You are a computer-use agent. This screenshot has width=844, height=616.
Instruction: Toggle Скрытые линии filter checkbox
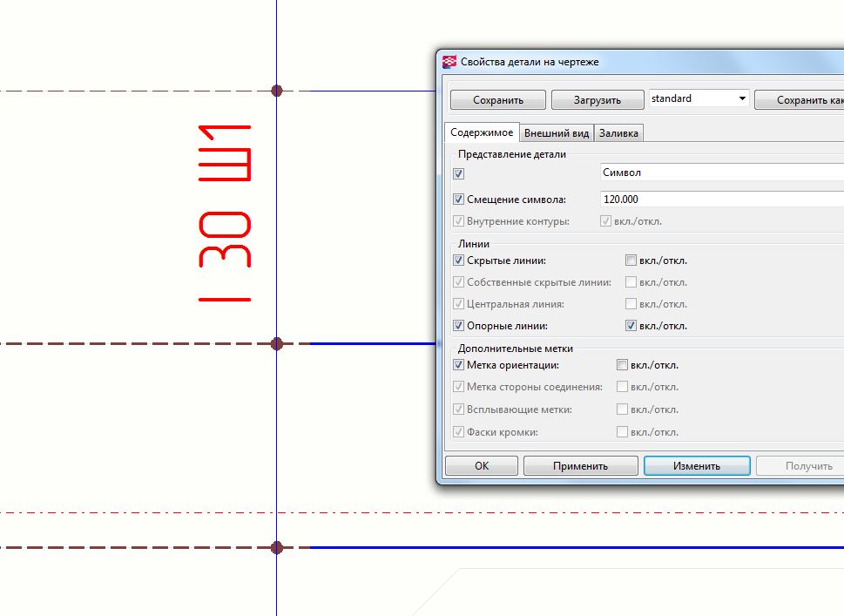[x=459, y=260]
